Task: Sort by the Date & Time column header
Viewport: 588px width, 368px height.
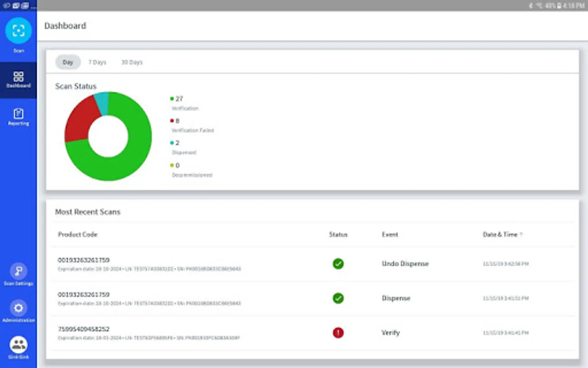Action: [502, 234]
